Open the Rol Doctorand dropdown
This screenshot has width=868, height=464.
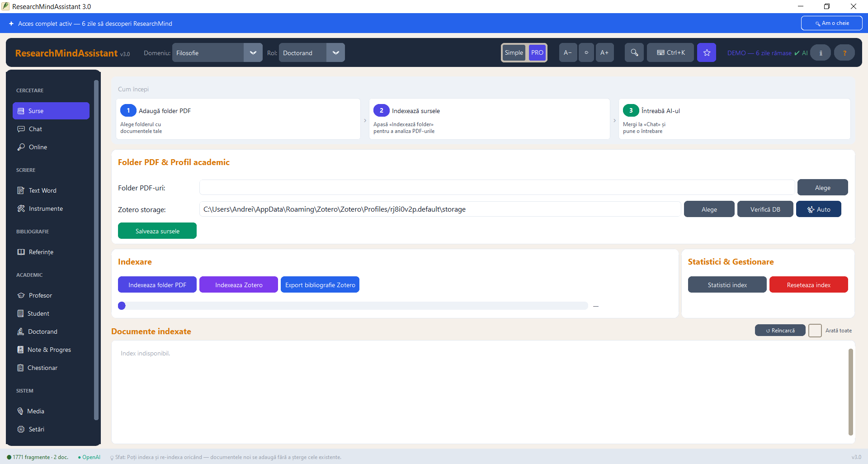(x=312, y=52)
